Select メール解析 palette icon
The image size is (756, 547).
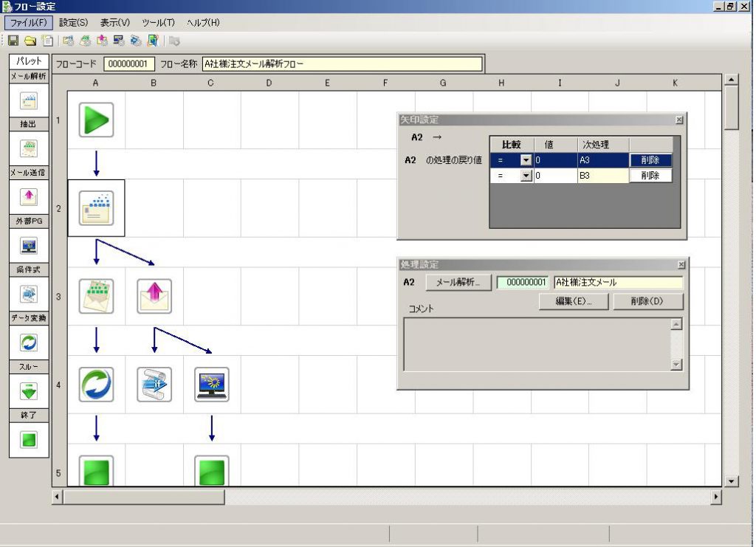click(29, 101)
